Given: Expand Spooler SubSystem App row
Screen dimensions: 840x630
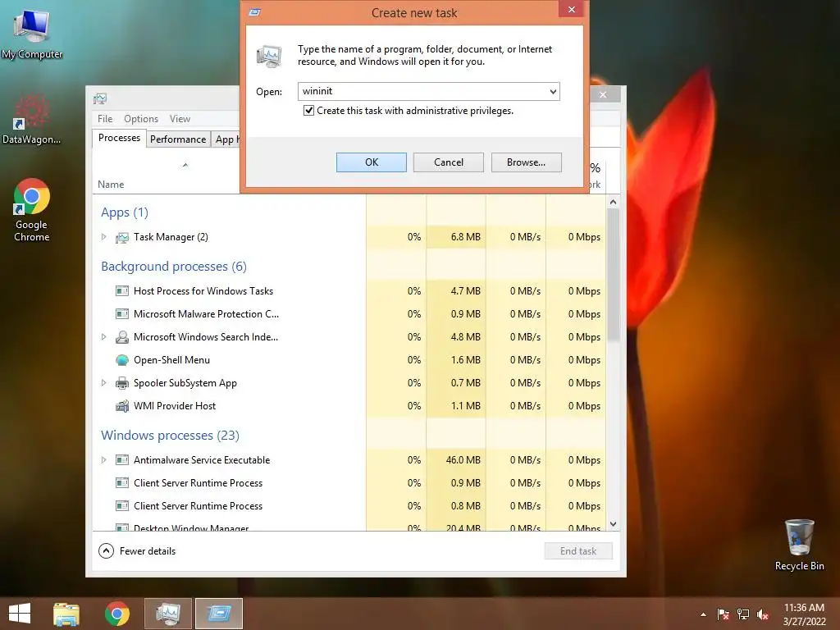Looking at the screenshot, I should 104,383.
